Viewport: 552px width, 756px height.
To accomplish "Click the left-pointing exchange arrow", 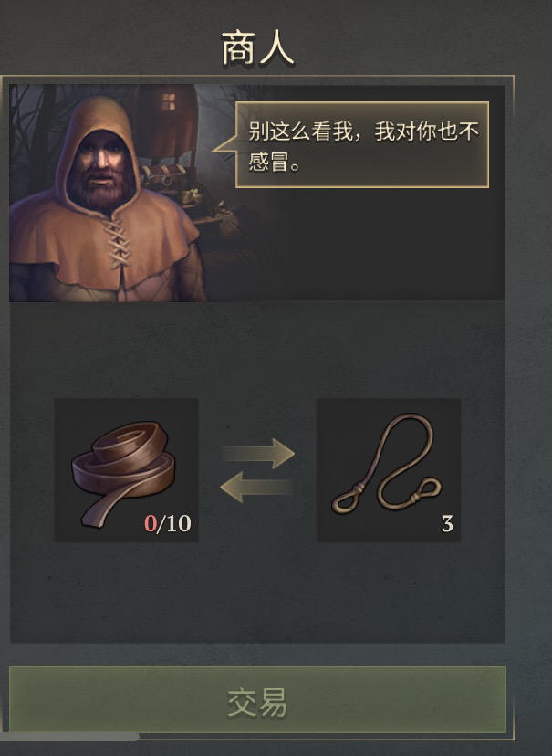I will coord(256,487).
